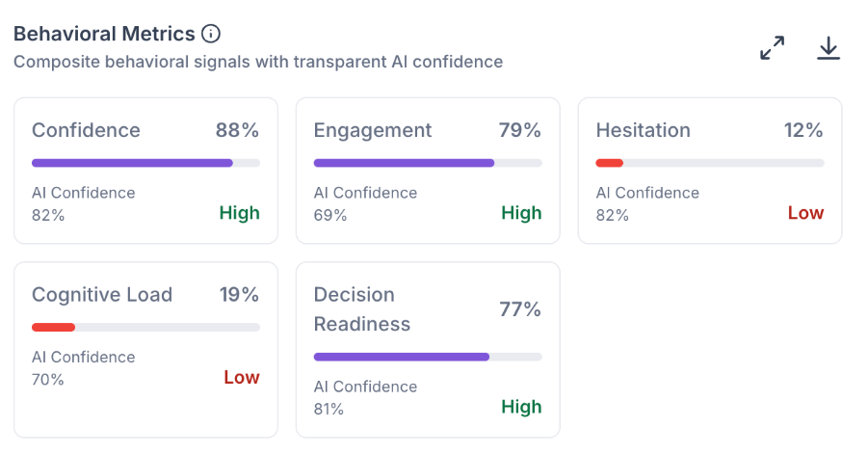The height and width of the screenshot is (454, 868).
Task: Open the Behavioral Metrics info icon
Action: click(x=210, y=34)
